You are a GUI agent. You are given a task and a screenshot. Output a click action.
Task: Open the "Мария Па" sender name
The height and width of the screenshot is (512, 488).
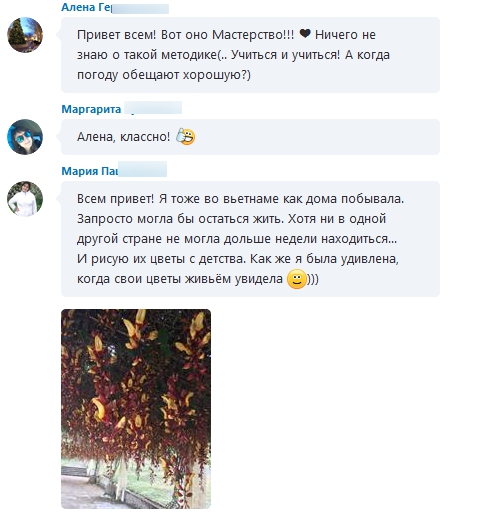pyautogui.click(x=89, y=171)
